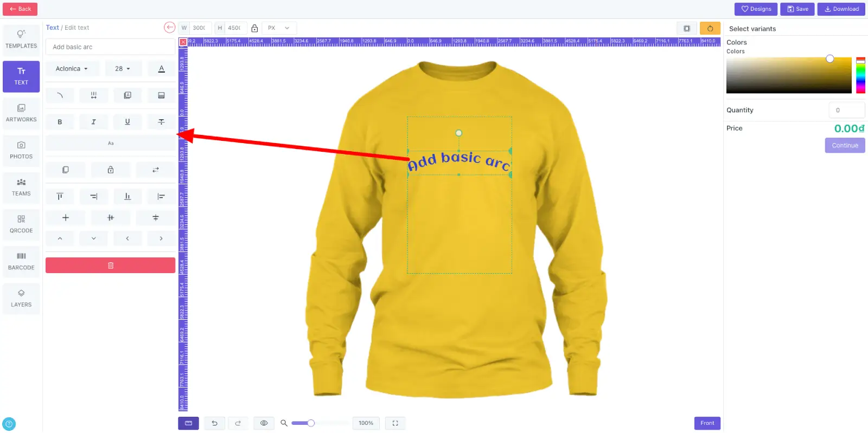This screenshot has height=433, width=868.
Task: Click the Text breadcrumb link
Action: 52,28
